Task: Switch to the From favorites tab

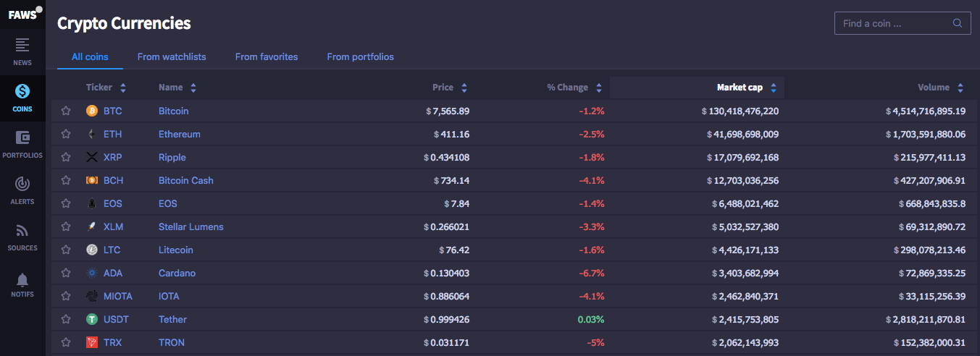Action: (x=267, y=56)
